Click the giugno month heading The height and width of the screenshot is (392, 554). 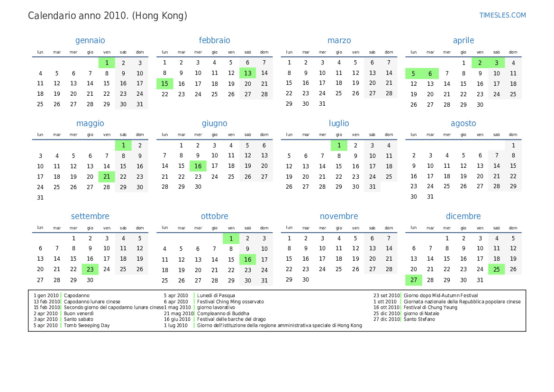coord(215,124)
